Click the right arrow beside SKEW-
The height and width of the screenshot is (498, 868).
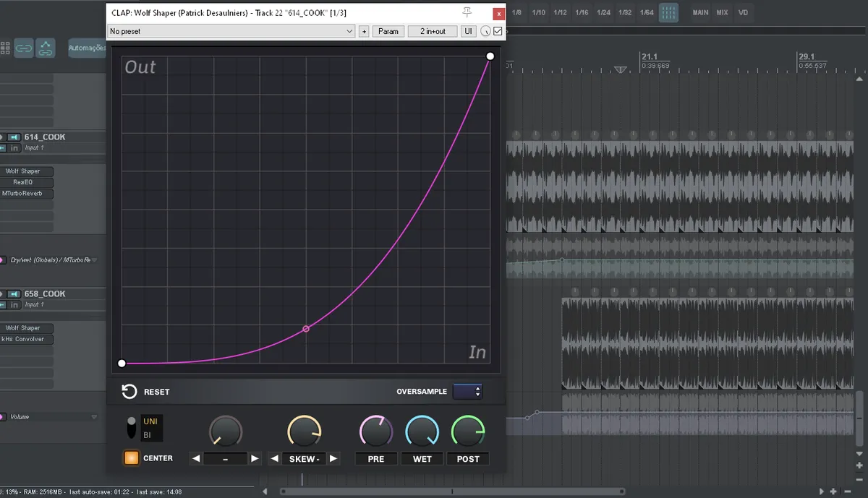333,458
